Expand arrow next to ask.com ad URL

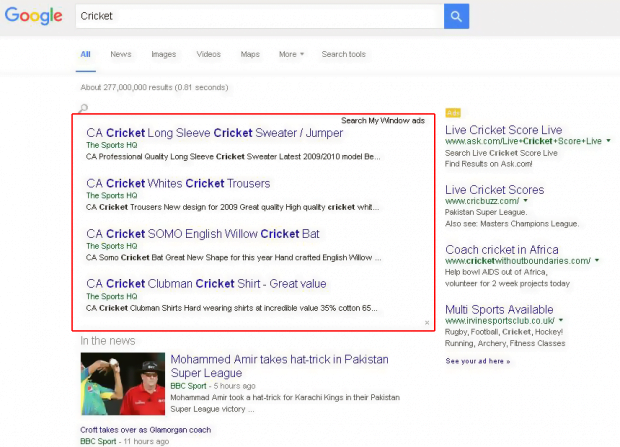[609, 141]
